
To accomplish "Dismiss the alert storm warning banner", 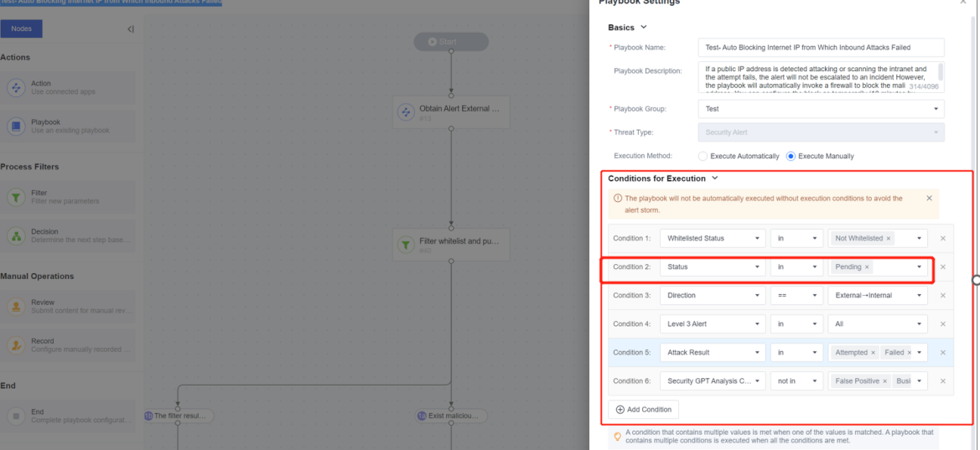I will pos(929,198).
